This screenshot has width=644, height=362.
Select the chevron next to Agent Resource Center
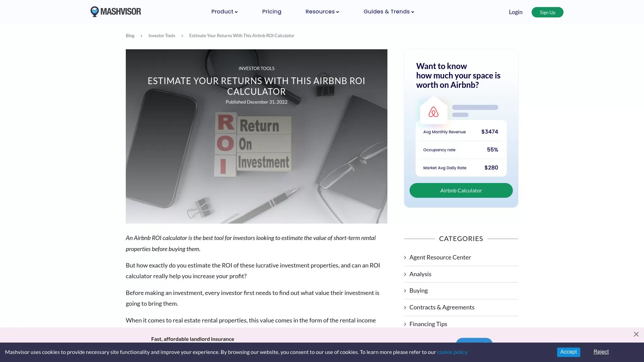click(406, 257)
